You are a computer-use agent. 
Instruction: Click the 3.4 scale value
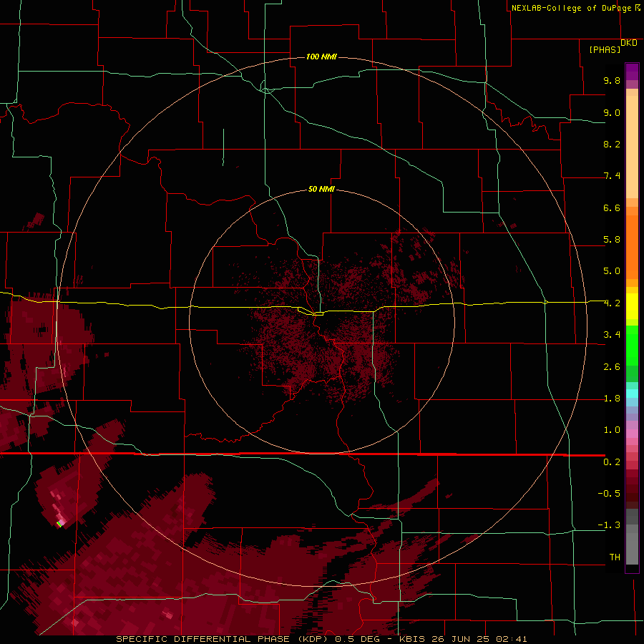coord(612,335)
